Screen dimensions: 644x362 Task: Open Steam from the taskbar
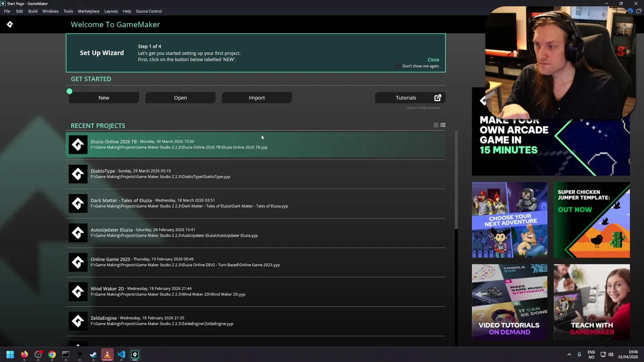(93, 354)
